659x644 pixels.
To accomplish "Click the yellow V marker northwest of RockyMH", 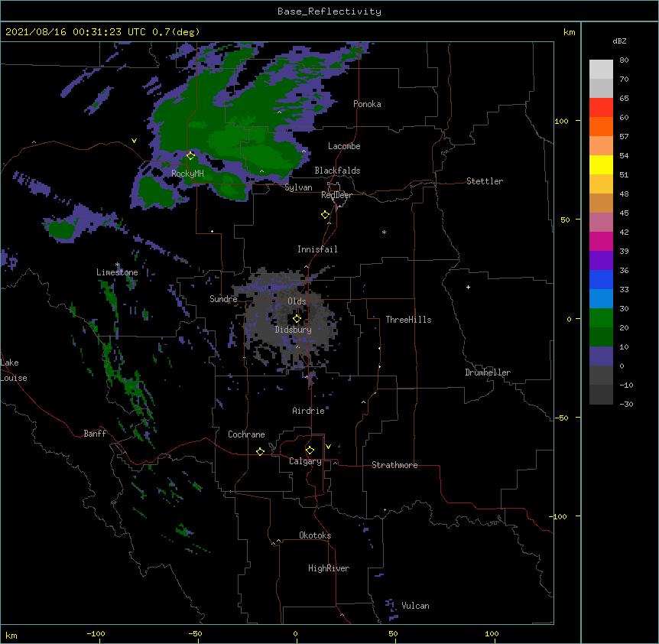I will pos(134,141).
